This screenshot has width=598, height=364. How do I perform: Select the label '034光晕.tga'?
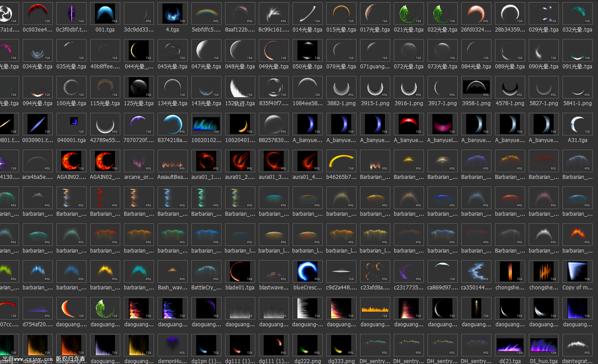pyautogui.click(x=38, y=67)
